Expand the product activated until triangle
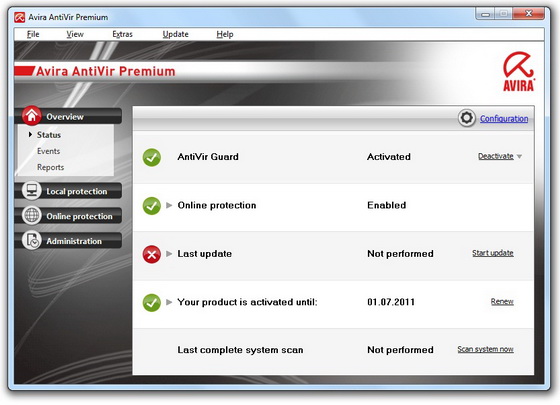Image resolution: width=560 pixels, height=405 pixels. 169,302
